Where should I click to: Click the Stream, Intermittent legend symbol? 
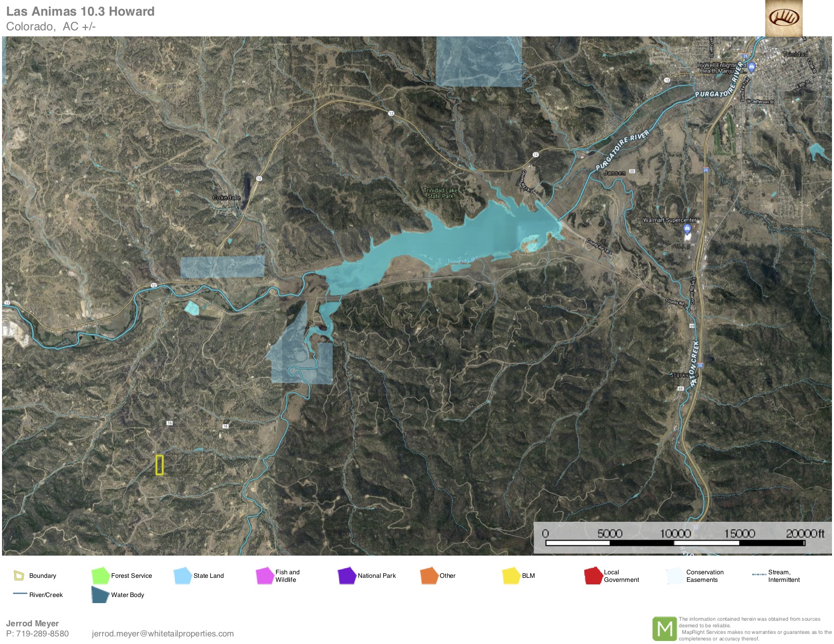pos(759,575)
